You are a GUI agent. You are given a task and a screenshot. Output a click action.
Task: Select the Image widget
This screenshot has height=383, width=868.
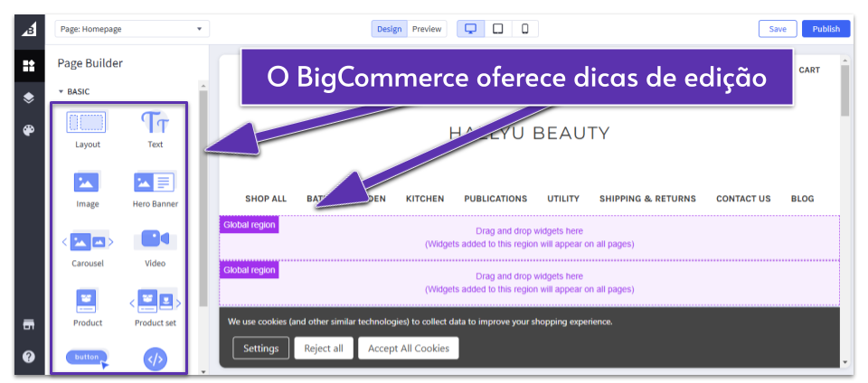88,190
